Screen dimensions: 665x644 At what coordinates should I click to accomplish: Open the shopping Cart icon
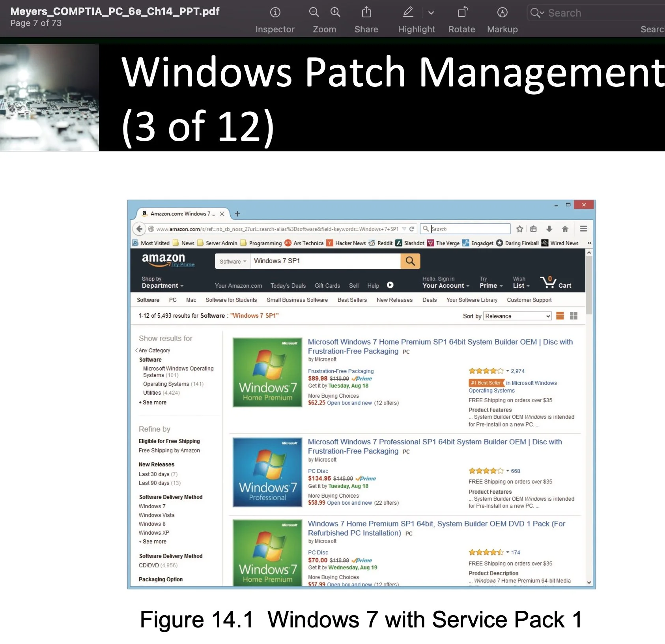556,282
